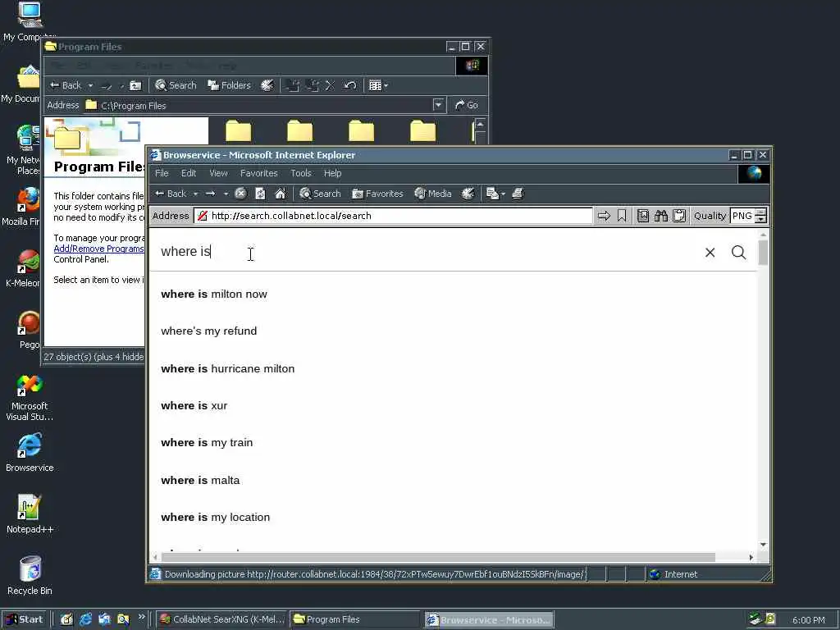Click Folders in the Program Files window toolbar
Image resolution: width=840 pixels, height=630 pixels.
[230, 85]
